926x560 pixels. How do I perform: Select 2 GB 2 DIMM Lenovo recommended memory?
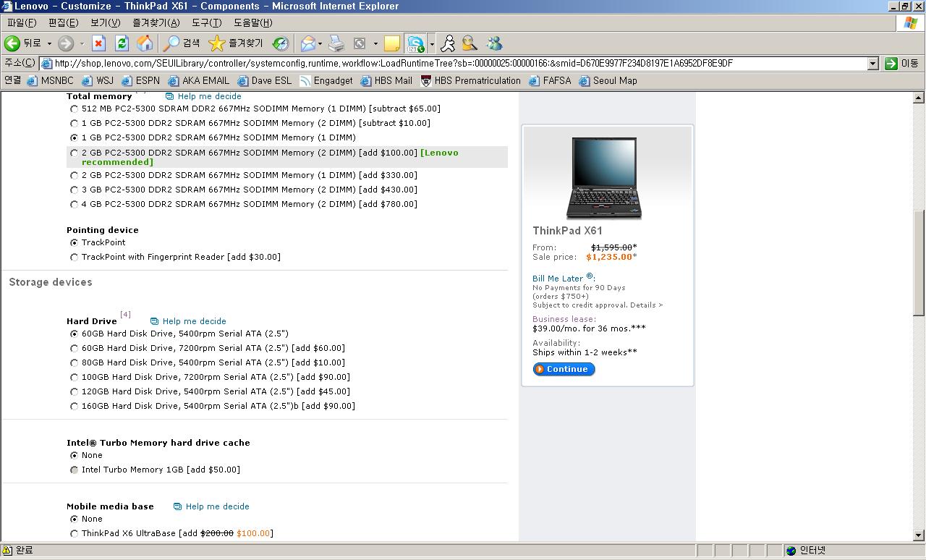click(74, 153)
